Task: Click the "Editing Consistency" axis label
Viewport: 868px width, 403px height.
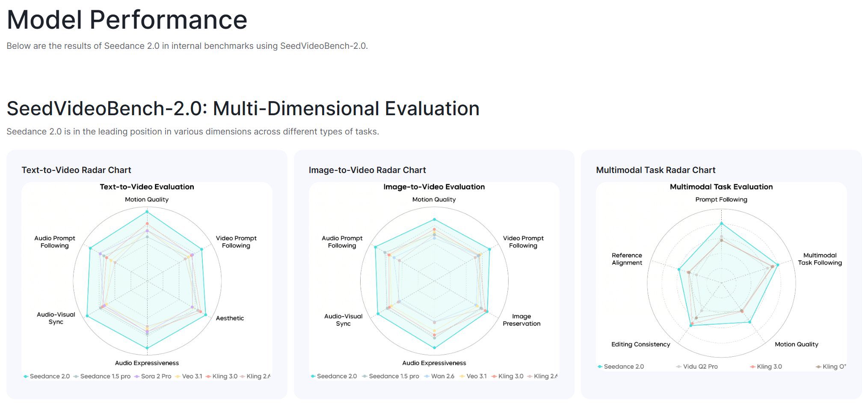Action: 640,344
